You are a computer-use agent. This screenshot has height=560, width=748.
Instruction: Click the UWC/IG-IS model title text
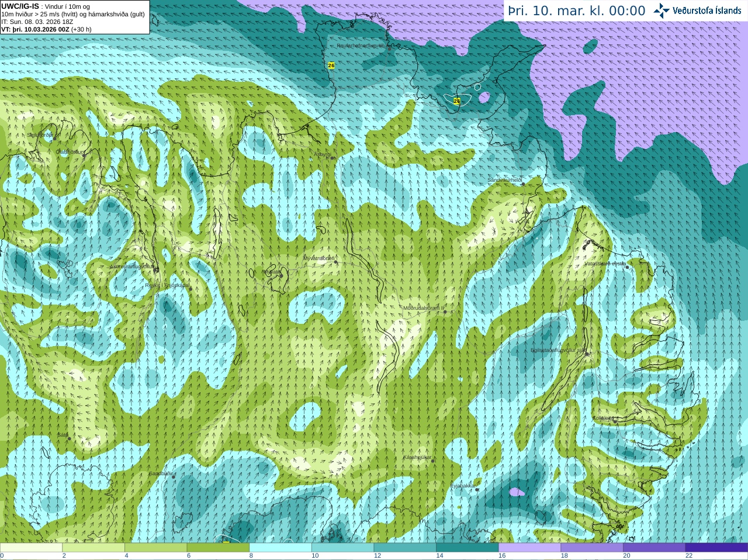coord(20,6)
